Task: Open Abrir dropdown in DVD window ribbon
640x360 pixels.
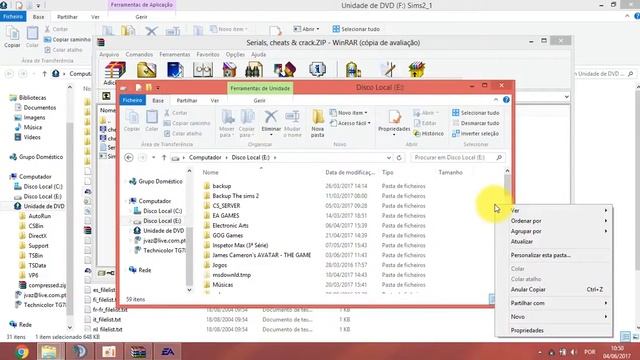Action: coord(307,29)
